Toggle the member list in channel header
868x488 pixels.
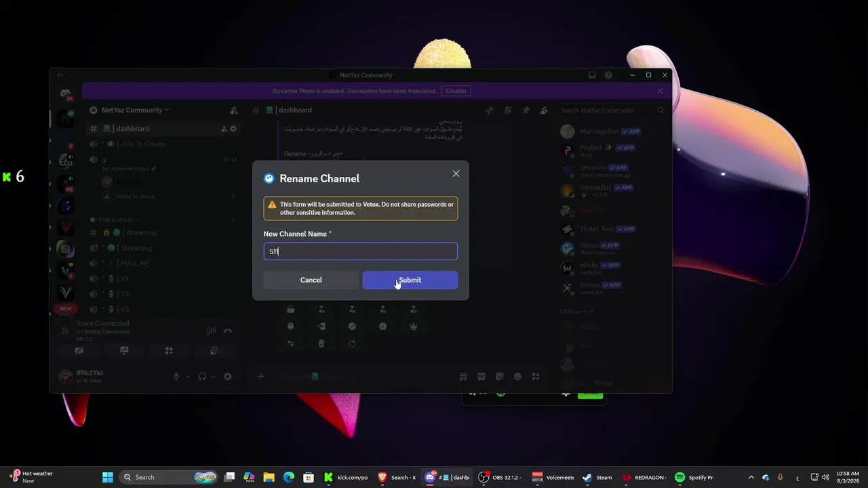(x=543, y=110)
